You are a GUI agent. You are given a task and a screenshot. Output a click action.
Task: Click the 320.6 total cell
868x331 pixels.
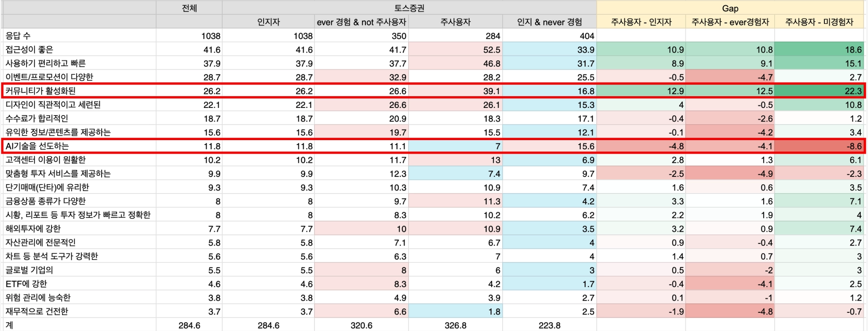click(362, 325)
